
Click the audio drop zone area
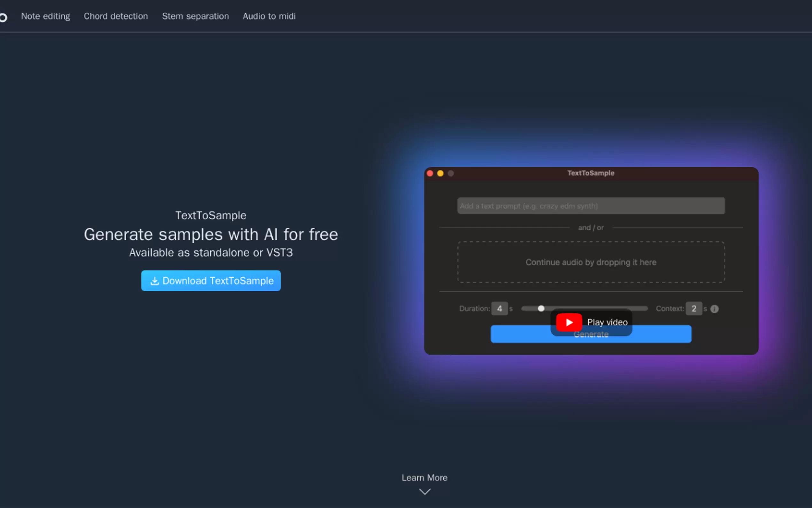[x=591, y=262]
